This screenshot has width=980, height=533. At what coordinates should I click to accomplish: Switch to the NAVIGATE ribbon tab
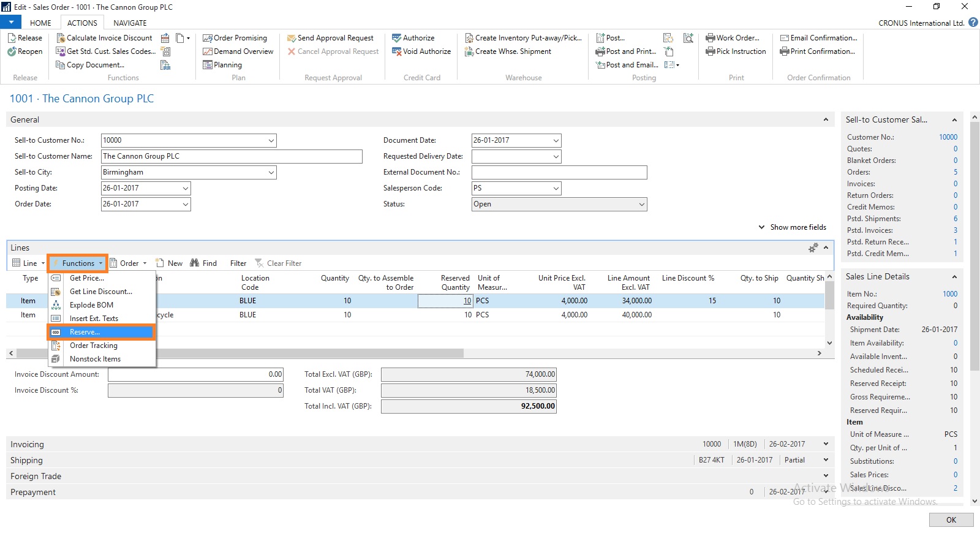click(x=130, y=23)
